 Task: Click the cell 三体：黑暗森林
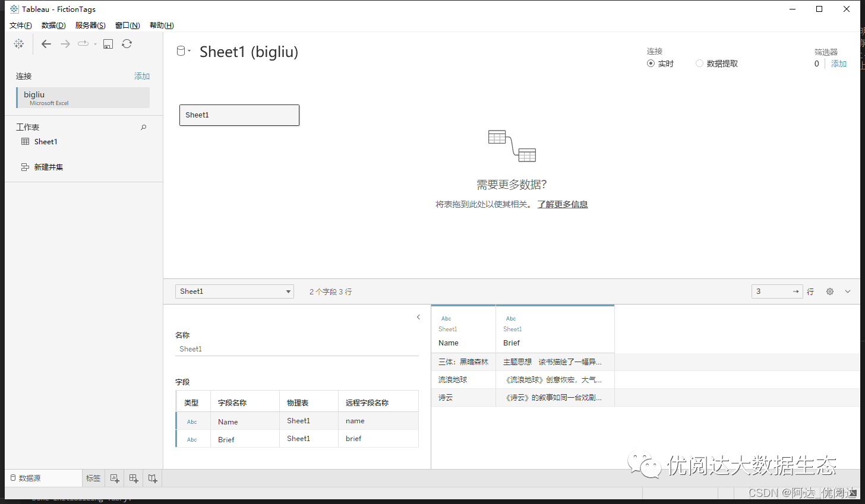coord(463,362)
